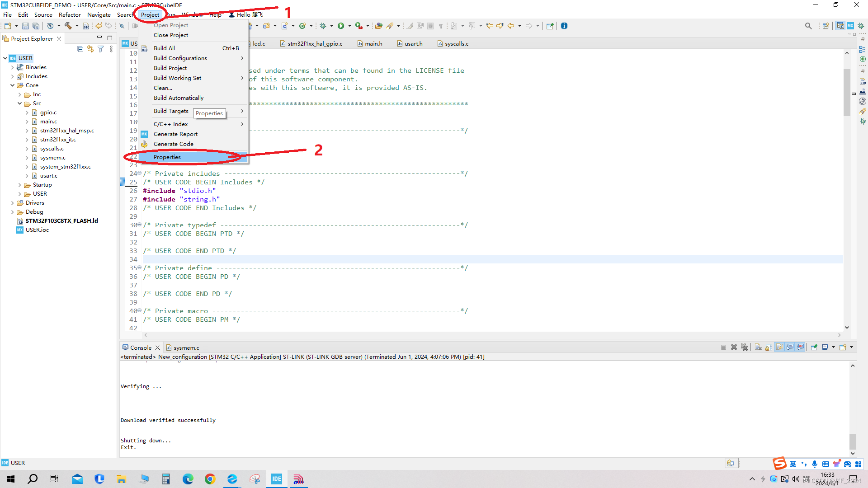Screen dimensions: 868x488
Task: Expand the Drivers folder in tree
Action: pyautogui.click(x=13, y=203)
